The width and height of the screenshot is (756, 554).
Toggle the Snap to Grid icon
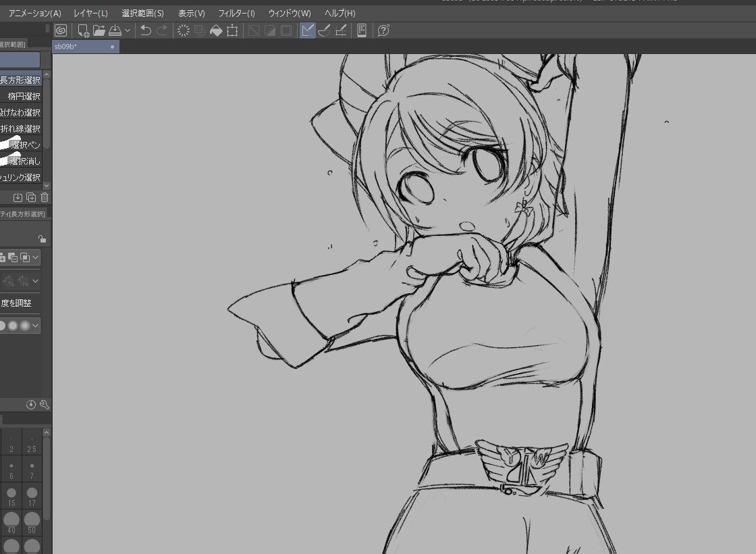click(x=341, y=31)
